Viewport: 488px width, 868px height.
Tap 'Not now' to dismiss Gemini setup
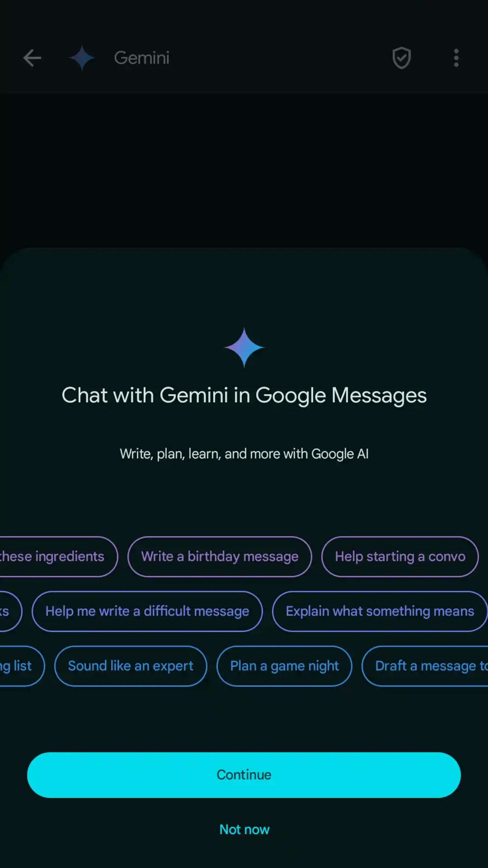244,829
